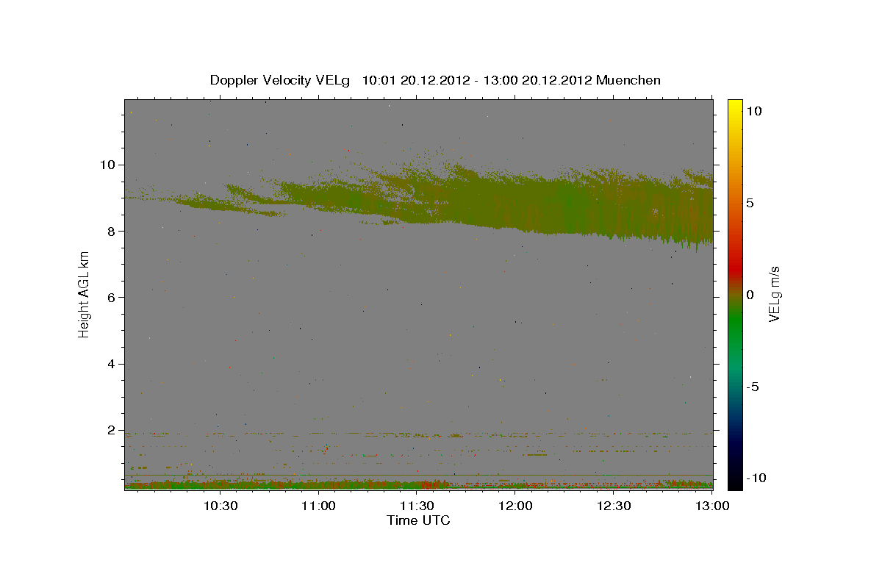This screenshot has width=882, height=588.
Task: Click the 12:30 time tick label
Action: click(614, 506)
